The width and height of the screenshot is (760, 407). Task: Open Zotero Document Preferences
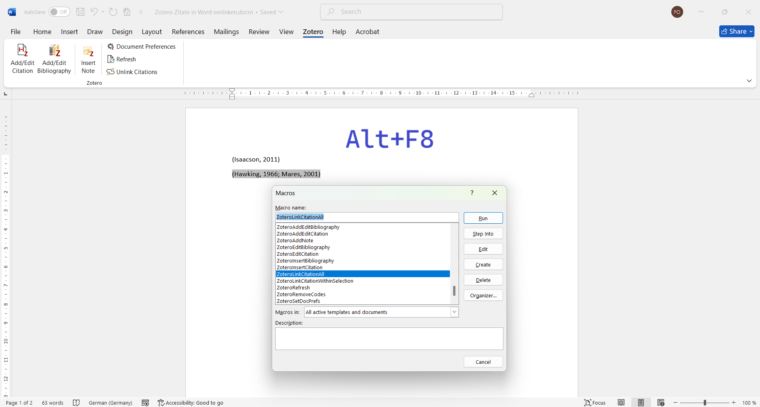142,47
